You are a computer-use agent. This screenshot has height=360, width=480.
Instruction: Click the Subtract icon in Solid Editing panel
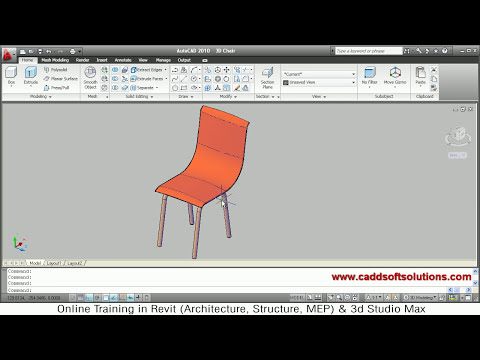115,79
